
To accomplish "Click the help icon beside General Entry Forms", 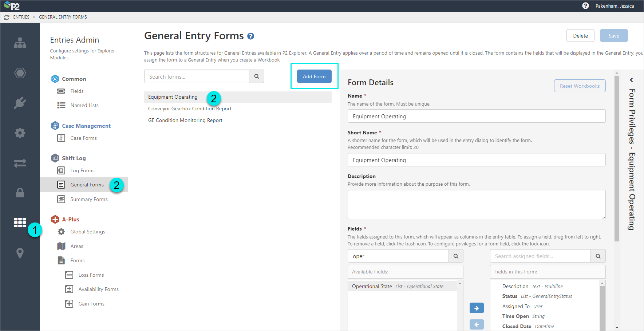I will (250, 36).
